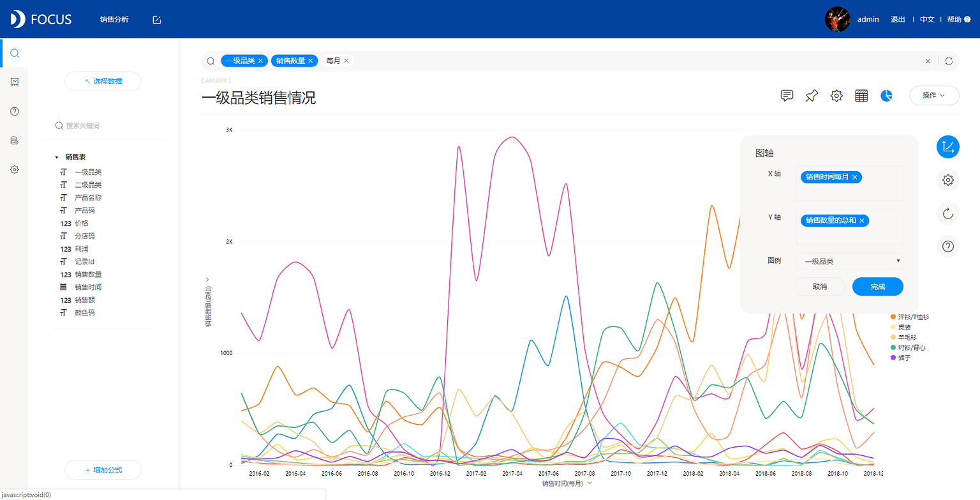Open the data management database icon
The width and height of the screenshot is (980, 500).
(x=14, y=140)
